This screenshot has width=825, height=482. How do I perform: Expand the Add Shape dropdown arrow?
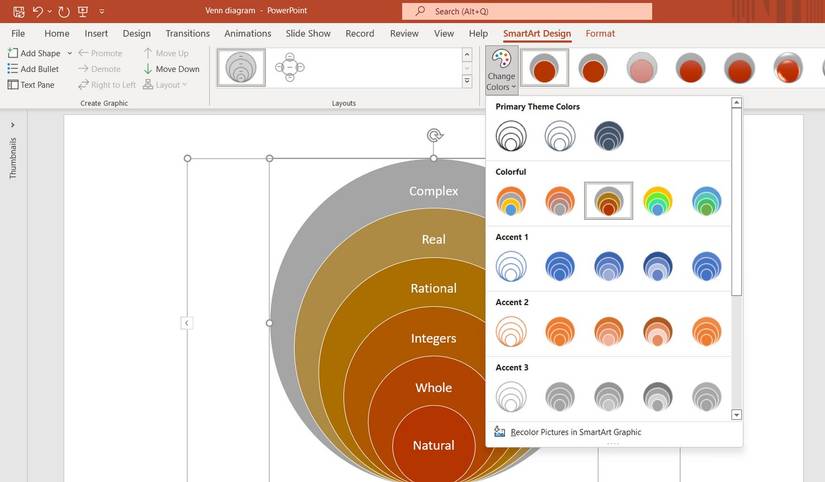(69, 53)
